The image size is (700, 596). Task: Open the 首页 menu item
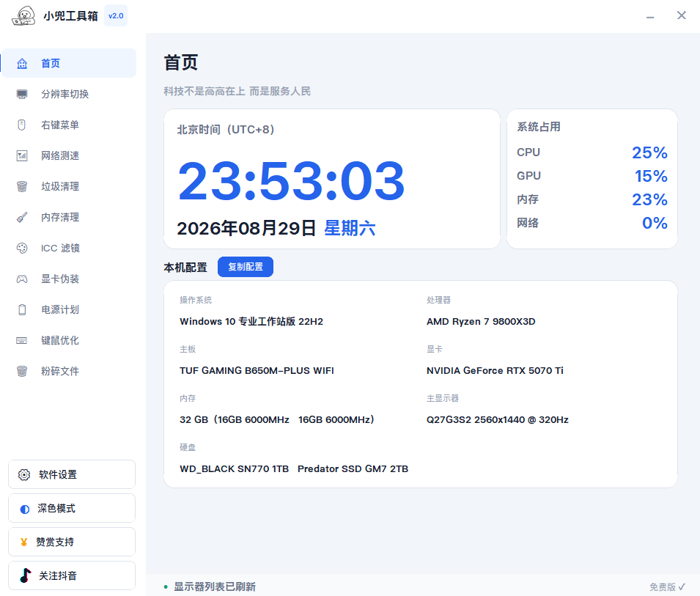click(x=69, y=63)
